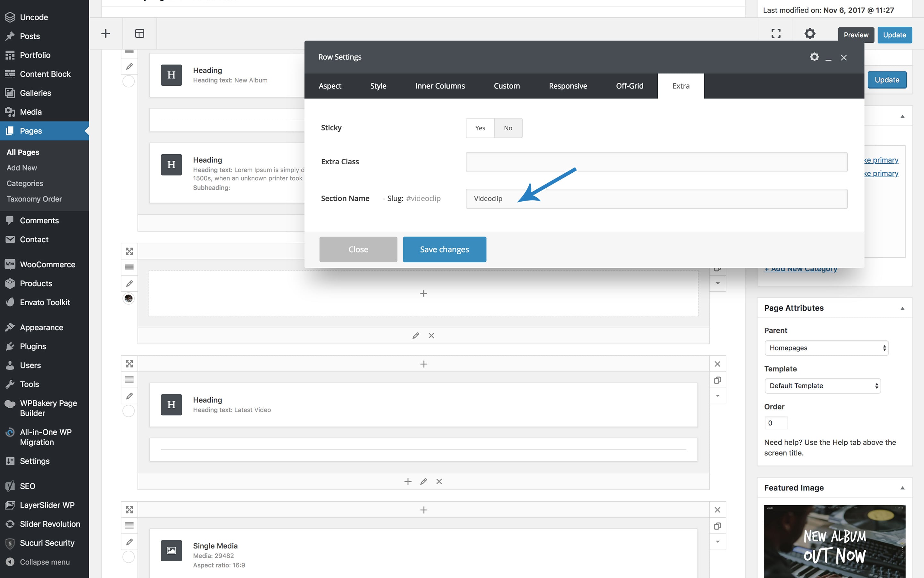Viewport: 924px width, 578px height.
Task: Set Sticky option to Yes
Action: pos(480,128)
